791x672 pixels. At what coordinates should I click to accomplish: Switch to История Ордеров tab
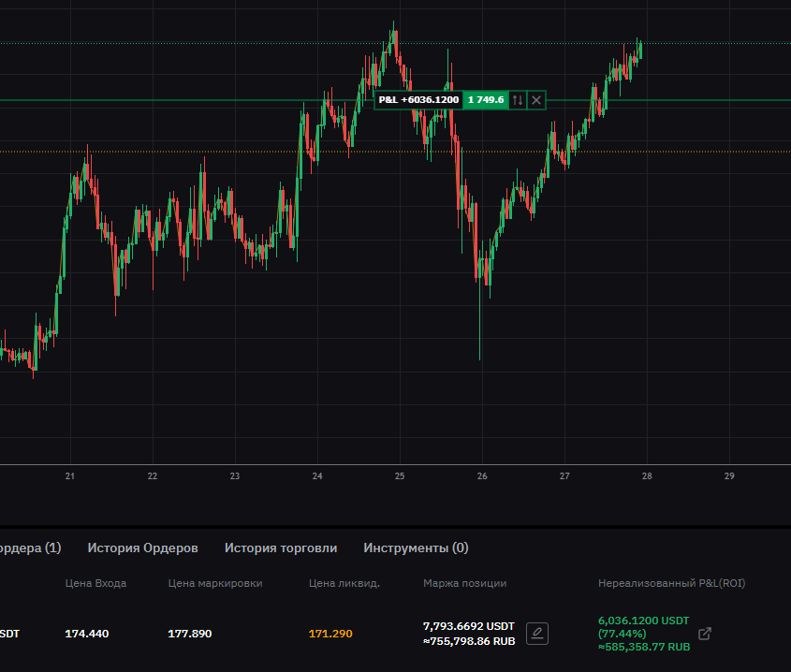(143, 548)
